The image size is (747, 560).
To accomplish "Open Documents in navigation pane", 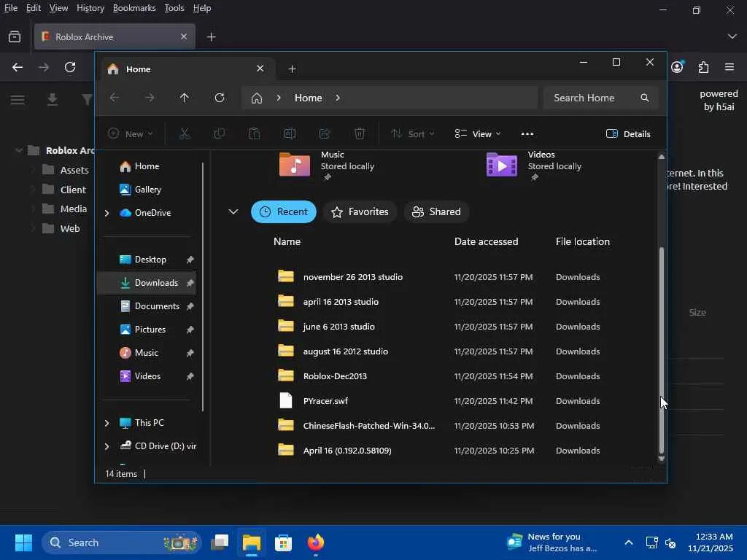I will coord(157,306).
